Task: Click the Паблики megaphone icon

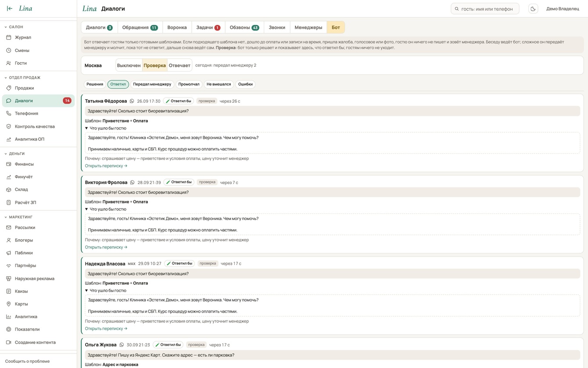Action: (8, 253)
